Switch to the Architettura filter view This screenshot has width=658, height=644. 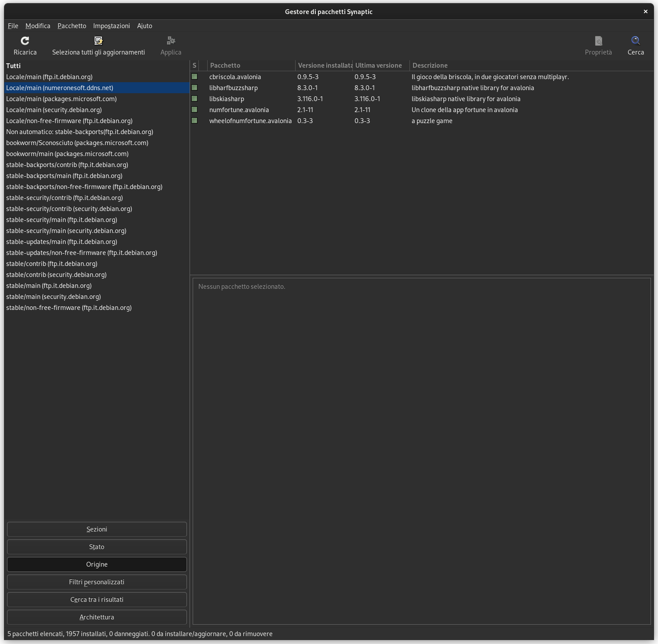(97, 617)
